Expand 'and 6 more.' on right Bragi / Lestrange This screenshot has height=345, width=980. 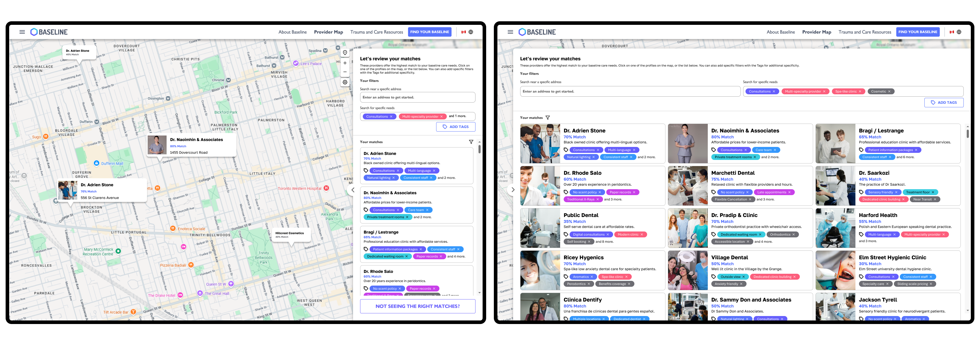tap(905, 157)
